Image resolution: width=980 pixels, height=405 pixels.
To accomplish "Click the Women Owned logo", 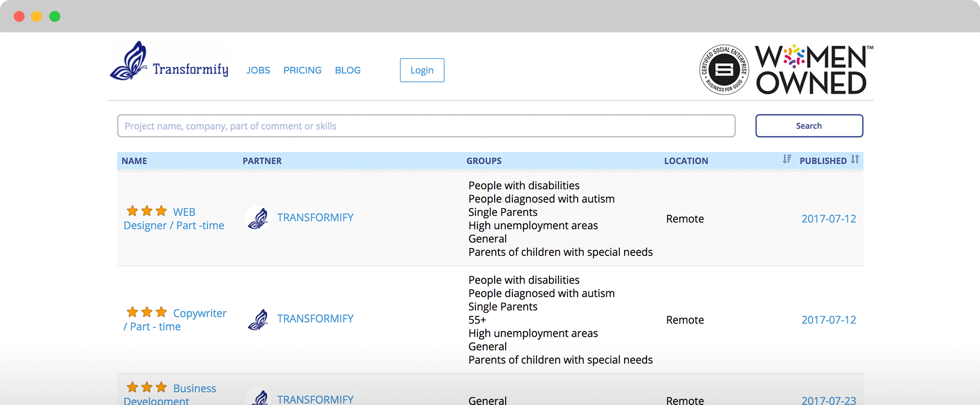I will pyautogui.click(x=812, y=70).
